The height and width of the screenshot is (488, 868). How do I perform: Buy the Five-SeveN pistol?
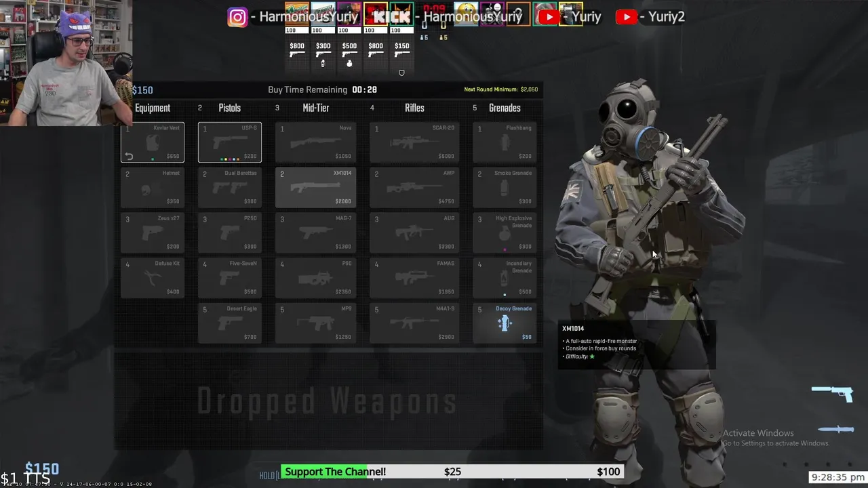tap(230, 278)
